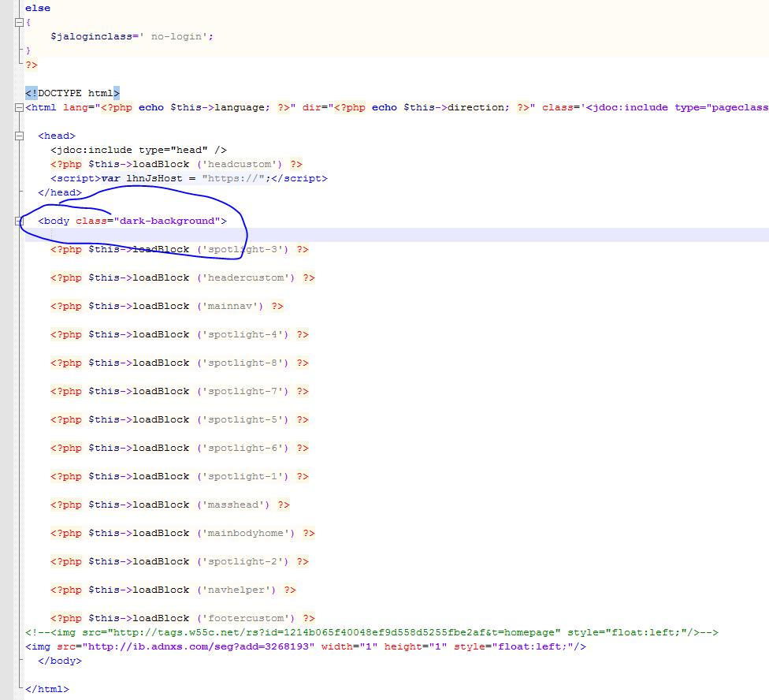
Task: Collapse the body tag fold marker
Action: (19, 222)
